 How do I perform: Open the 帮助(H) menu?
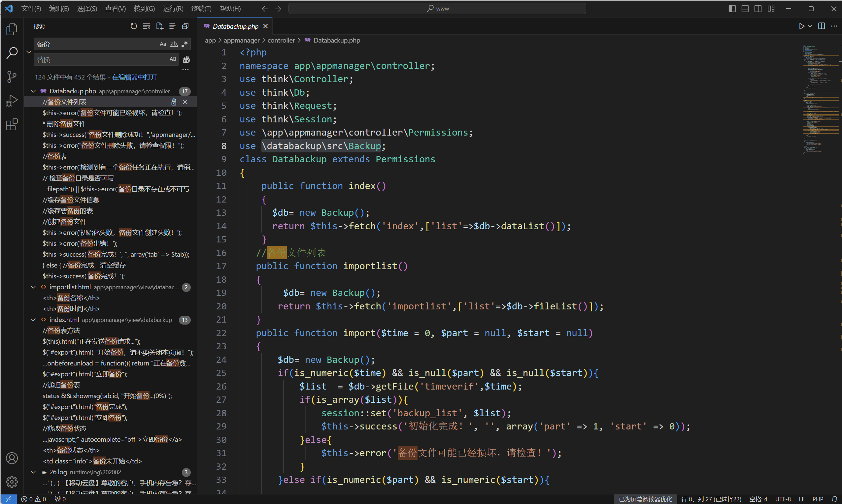[x=230, y=9]
